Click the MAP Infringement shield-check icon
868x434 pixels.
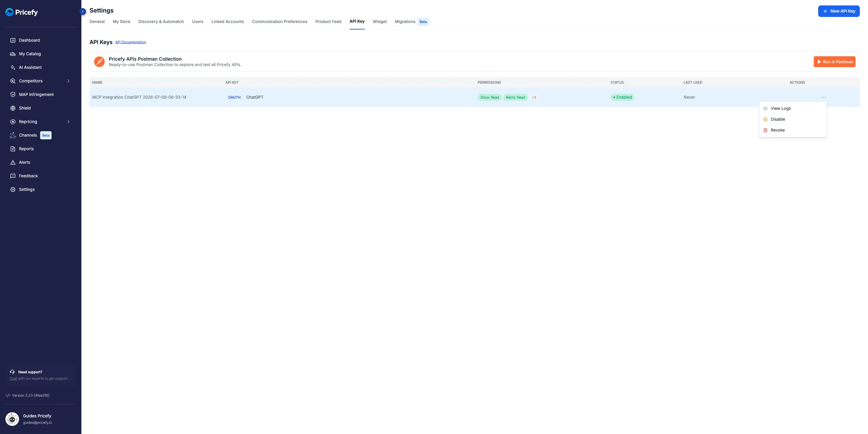13,95
